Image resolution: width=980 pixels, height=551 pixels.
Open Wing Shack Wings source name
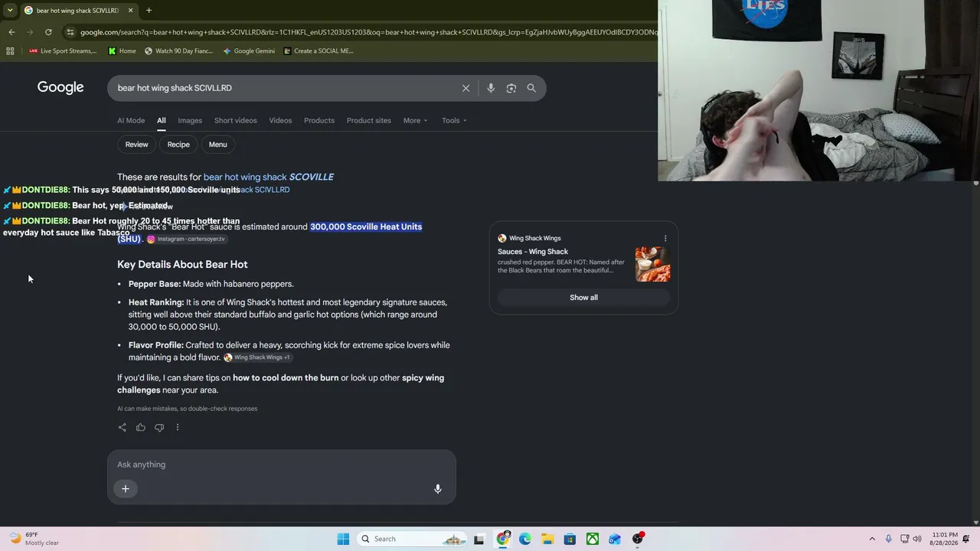[535, 238]
